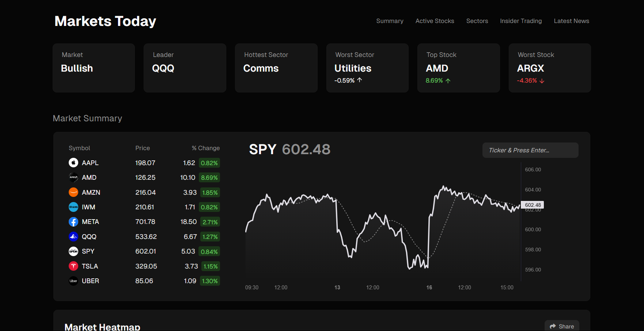Click the 85.06 price of UBER
Screen dimensions: 644x331
tap(144, 281)
